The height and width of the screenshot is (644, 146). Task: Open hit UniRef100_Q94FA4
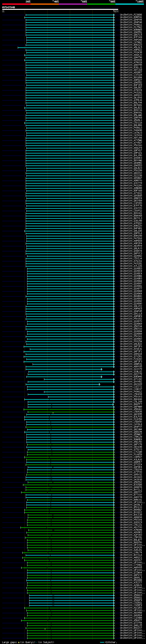(x=131, y=20)
